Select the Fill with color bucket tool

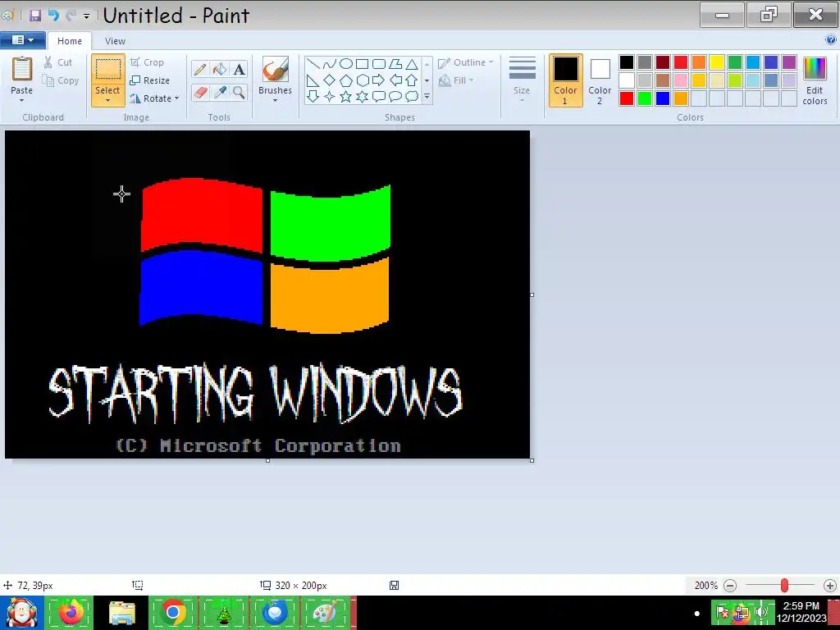pos(219,69)
